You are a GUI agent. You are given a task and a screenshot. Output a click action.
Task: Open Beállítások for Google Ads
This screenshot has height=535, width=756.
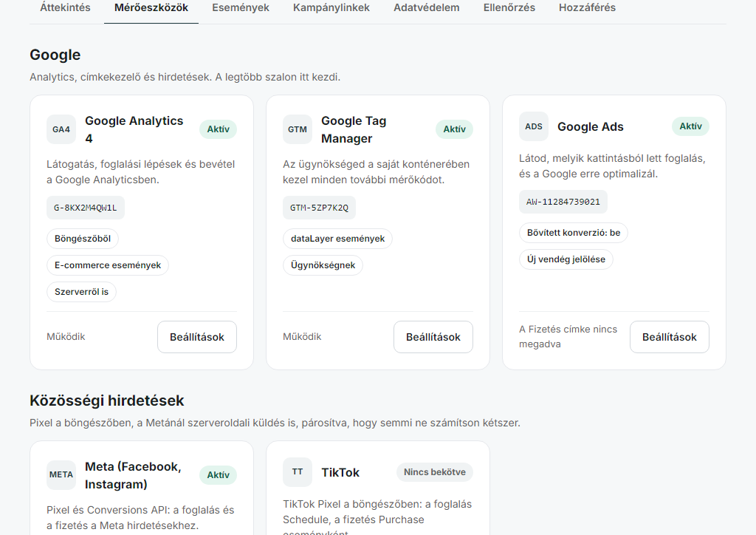(669, 337)
